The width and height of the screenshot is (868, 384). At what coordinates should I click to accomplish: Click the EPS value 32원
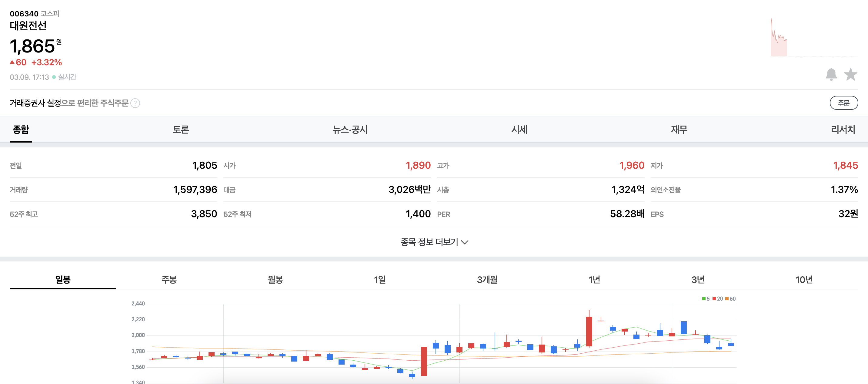[848, 214]
